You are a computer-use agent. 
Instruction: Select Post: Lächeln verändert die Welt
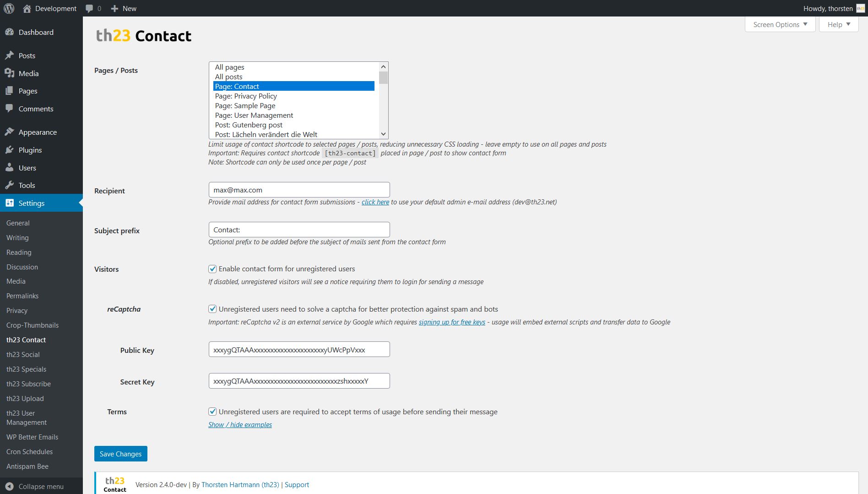[x=294, y=134]
